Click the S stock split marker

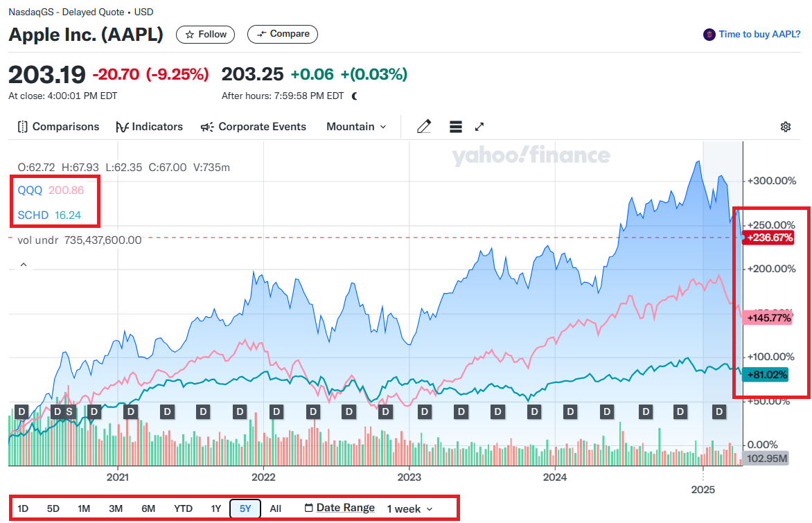(x=69, y=412)
